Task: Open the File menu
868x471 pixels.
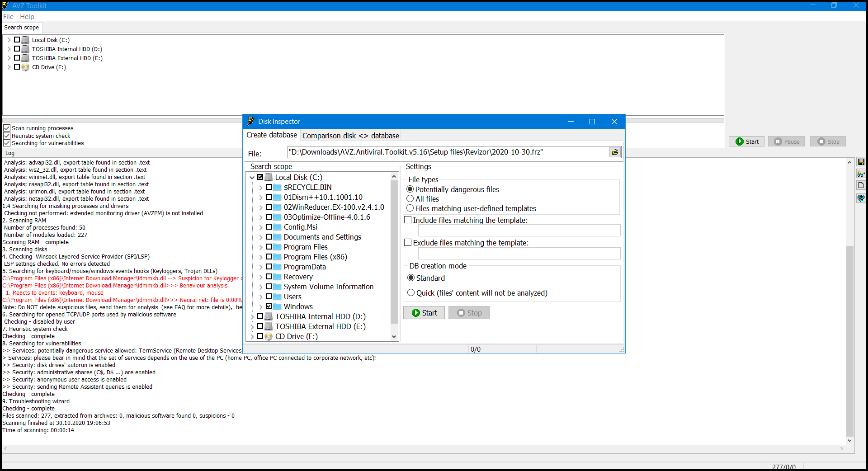Action: coord(8,17)
